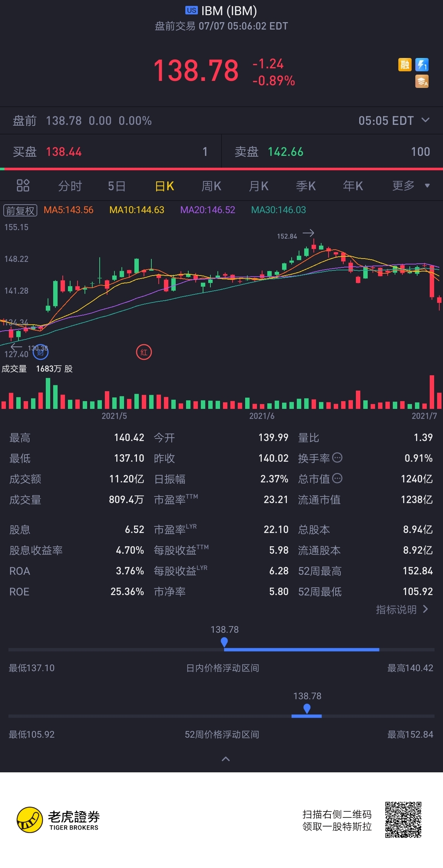This screenshot has width=443, height=868.
Task: Toggle the 前复权 adjustment setting
Action: (x=20, y=210)
